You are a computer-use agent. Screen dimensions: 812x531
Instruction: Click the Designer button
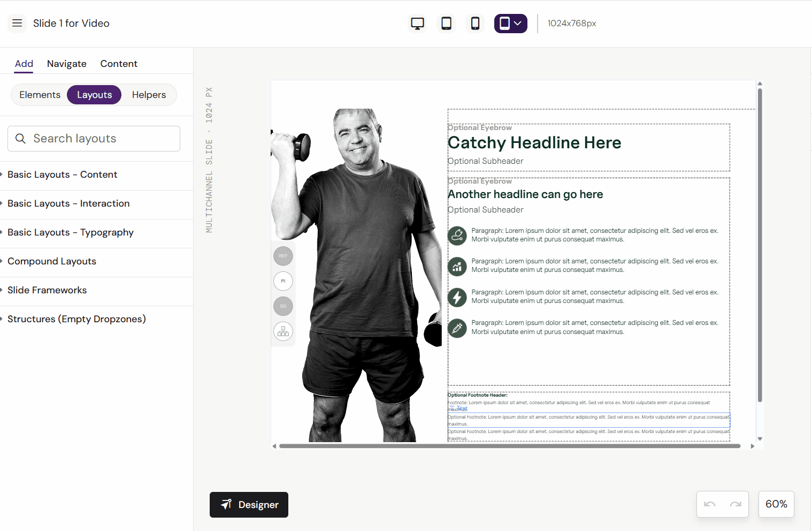tap(249, 505)
